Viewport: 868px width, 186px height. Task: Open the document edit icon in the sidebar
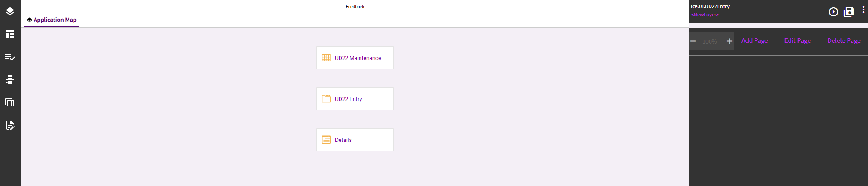click(x=10, y=125)
